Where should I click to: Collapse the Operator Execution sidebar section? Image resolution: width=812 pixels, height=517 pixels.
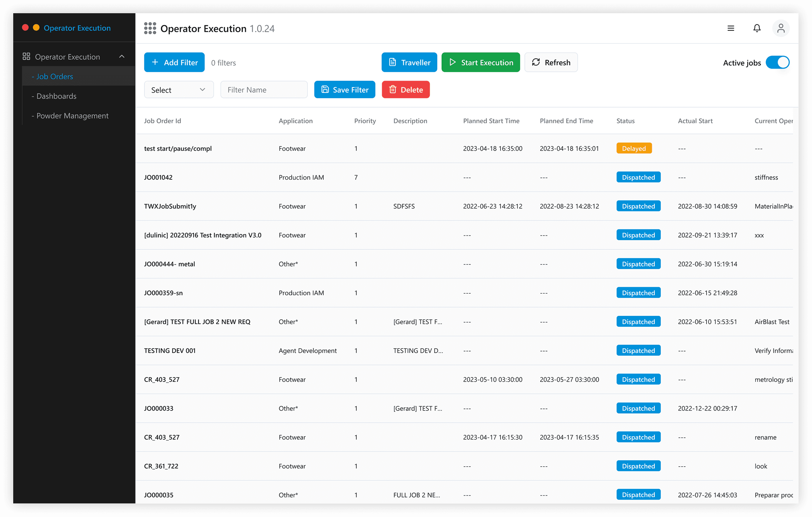point(122,56)
